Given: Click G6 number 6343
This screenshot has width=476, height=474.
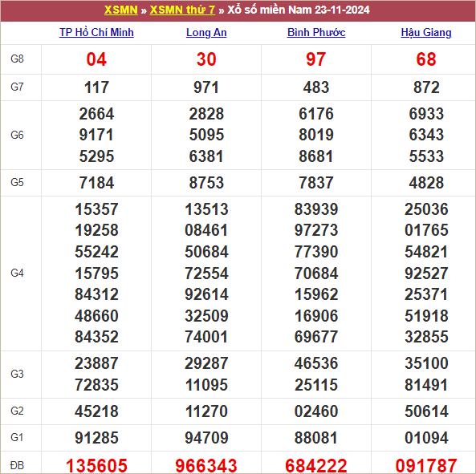Looking at the screenshot, I should tap(426, 135).
